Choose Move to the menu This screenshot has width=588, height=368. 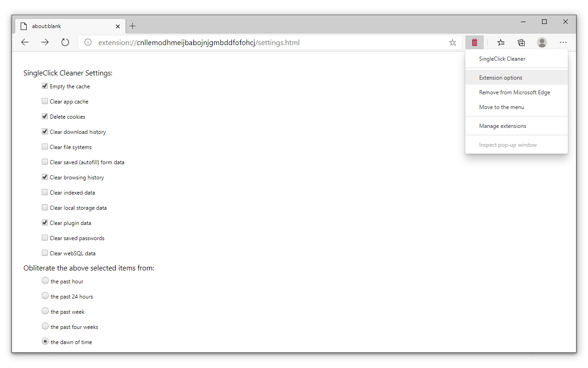[516, 107]
